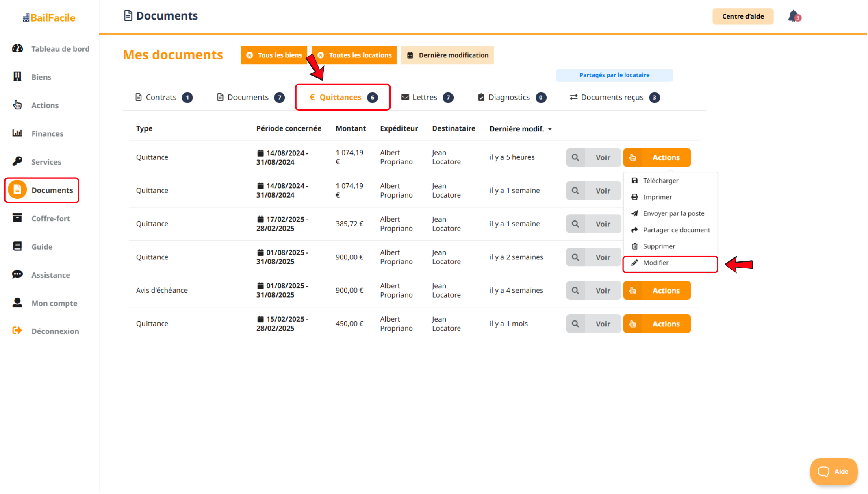868x494 pixels.
Task: Click the Services key icon
Action: point(17,161)
